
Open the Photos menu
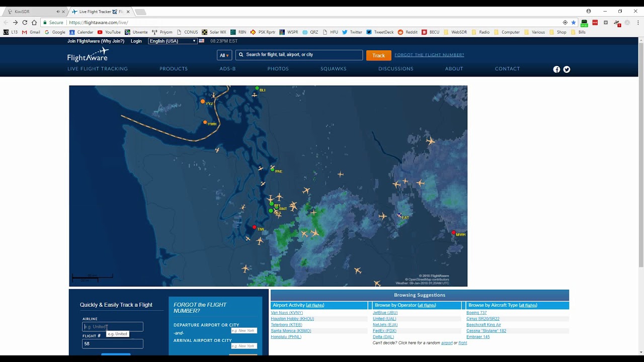click(278, 69)
